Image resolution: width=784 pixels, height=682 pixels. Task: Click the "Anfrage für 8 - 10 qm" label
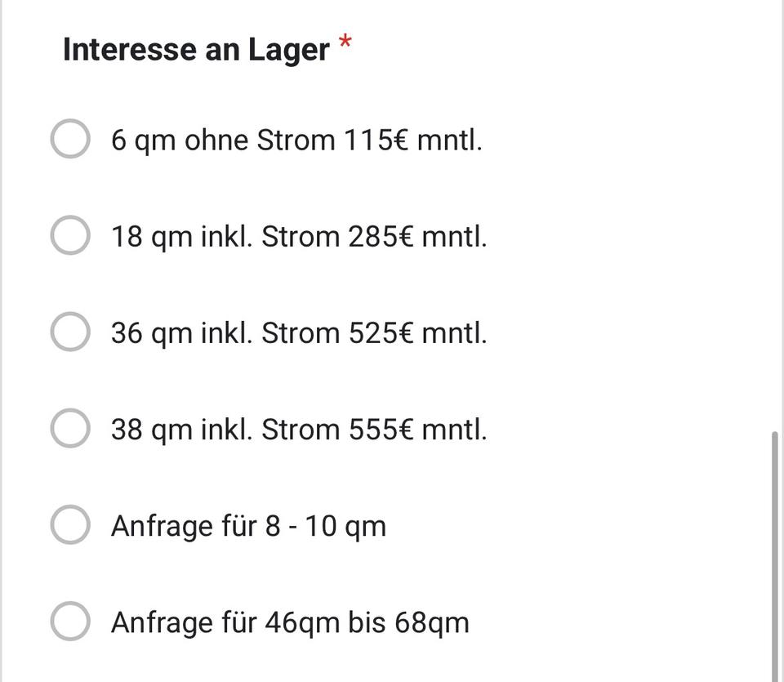[248, 526]
